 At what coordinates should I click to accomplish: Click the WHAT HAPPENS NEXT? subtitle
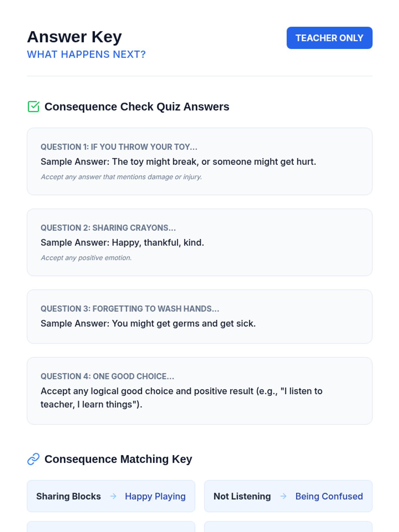pyautogui.click(x=86, y=54)
